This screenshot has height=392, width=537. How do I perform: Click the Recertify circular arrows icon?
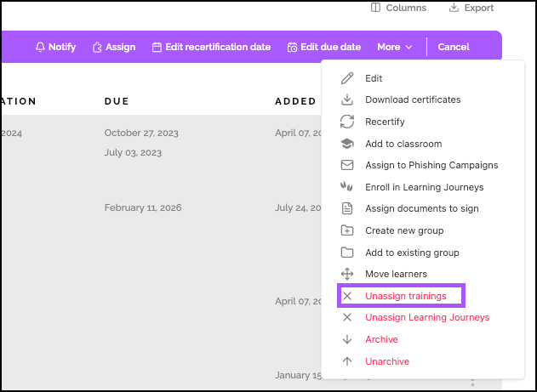click(x=346, y=122)
